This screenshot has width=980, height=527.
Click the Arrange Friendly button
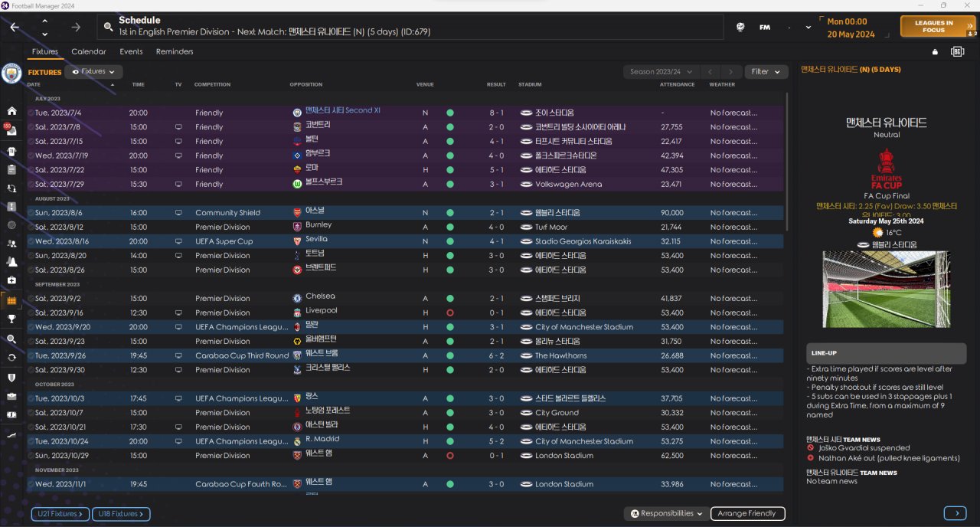pos(748,513)
